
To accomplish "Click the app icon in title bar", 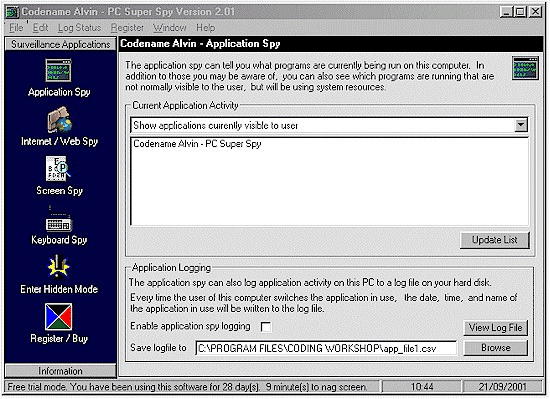I will [x=12, y=12].
